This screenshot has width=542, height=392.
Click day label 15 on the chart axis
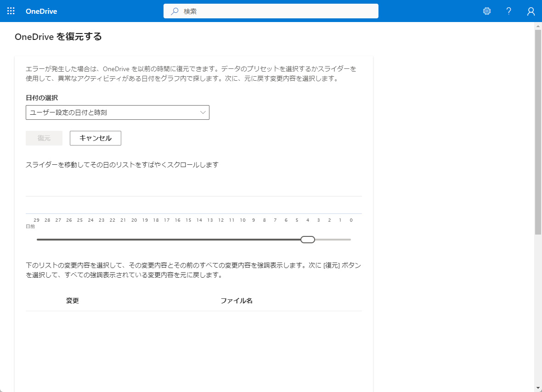pyautogui.click(x=188, y=220)
